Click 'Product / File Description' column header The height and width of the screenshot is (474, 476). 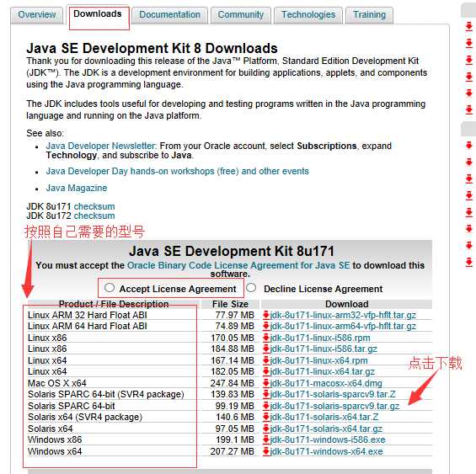coord(114,304)
